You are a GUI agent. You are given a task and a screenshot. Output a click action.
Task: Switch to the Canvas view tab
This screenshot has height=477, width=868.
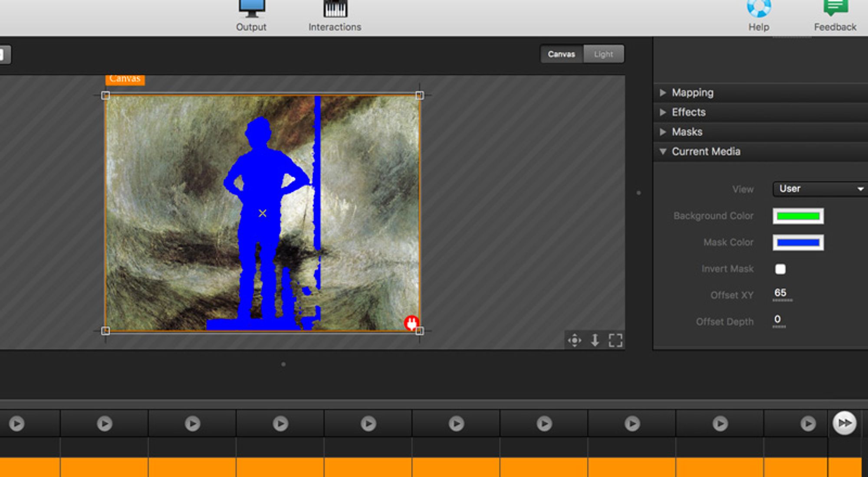click(561, 54)
